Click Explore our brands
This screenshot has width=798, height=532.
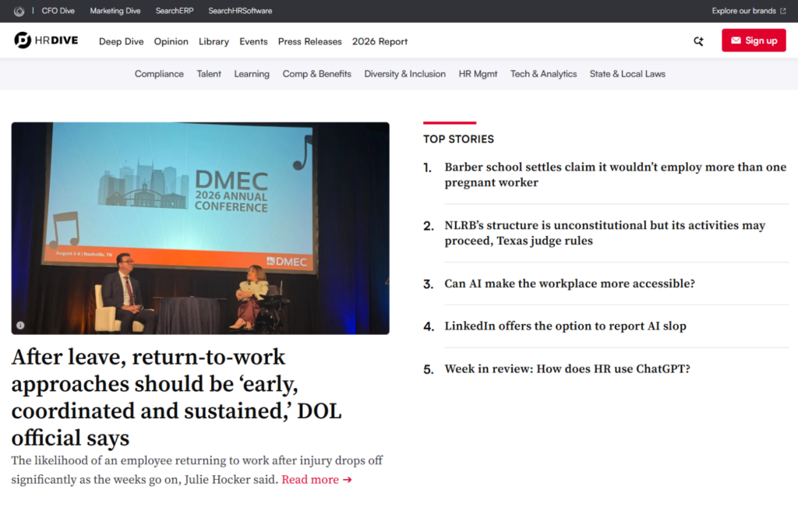743,11
